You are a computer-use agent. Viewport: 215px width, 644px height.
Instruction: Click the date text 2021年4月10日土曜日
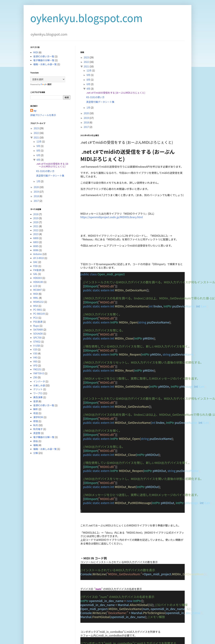pos(90,135)
